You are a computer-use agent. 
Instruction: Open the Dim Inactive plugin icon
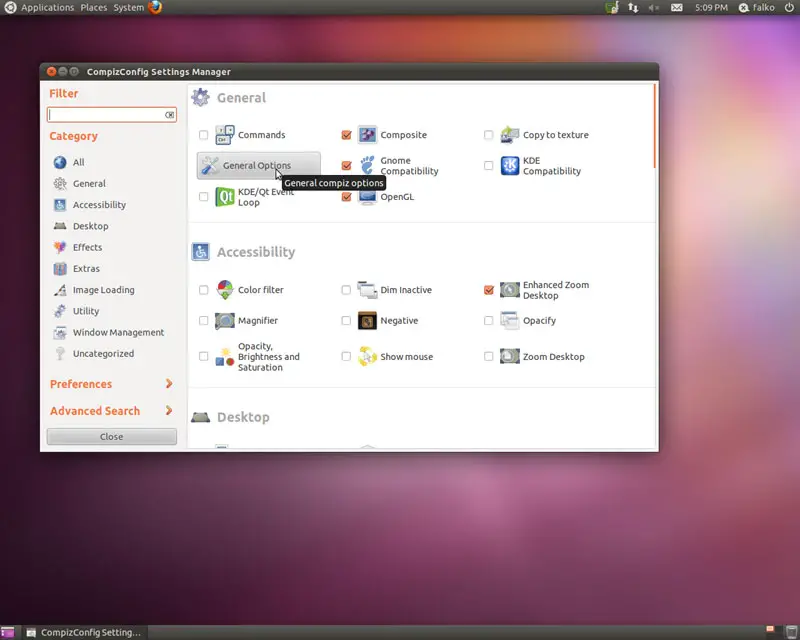367,289
